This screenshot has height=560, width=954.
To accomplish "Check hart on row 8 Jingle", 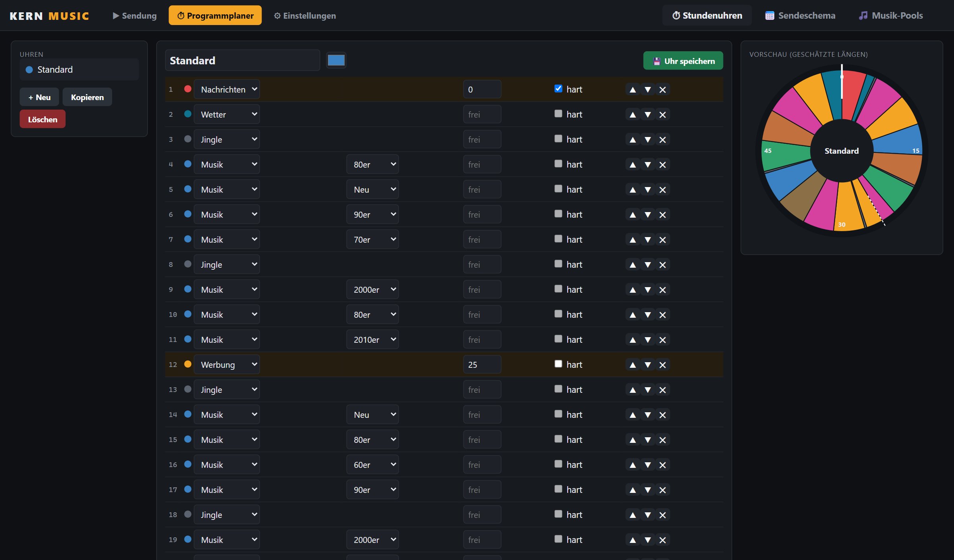I will 558,264.
